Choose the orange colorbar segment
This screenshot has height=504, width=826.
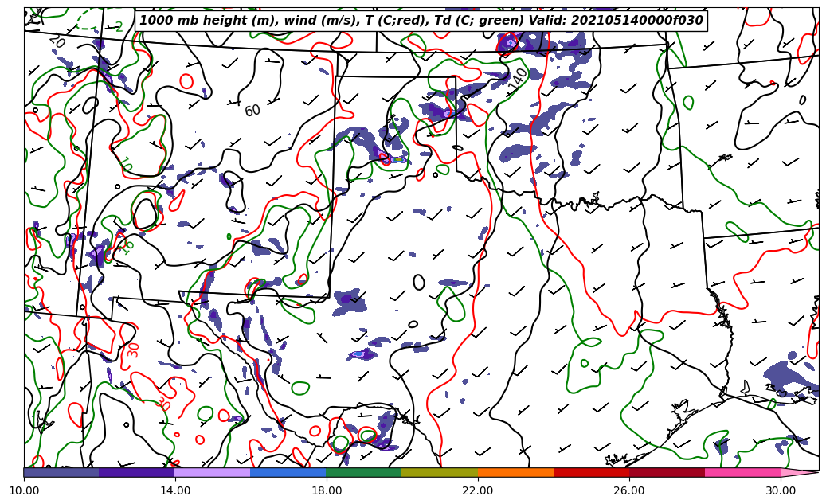click(x=515, y=472)
